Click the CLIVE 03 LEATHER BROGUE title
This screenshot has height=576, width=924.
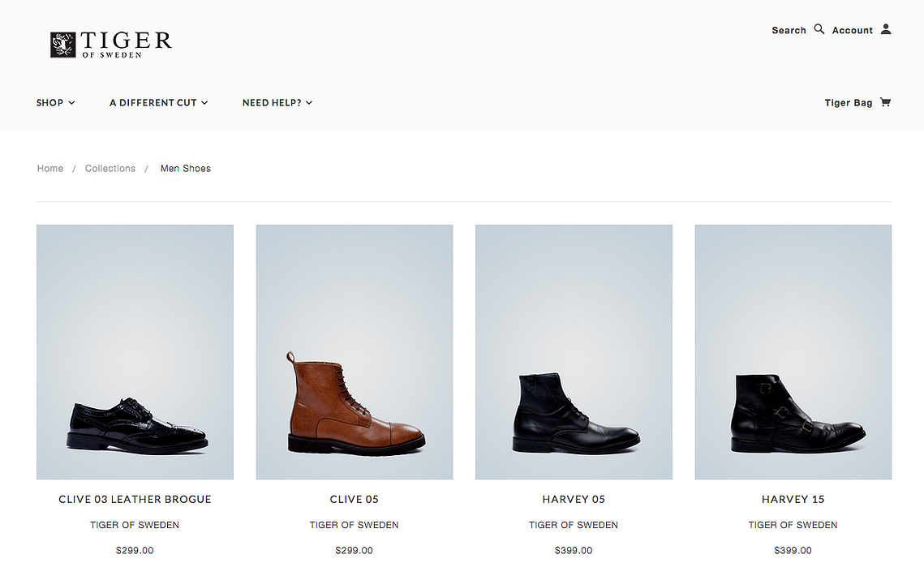coord(135,500)
